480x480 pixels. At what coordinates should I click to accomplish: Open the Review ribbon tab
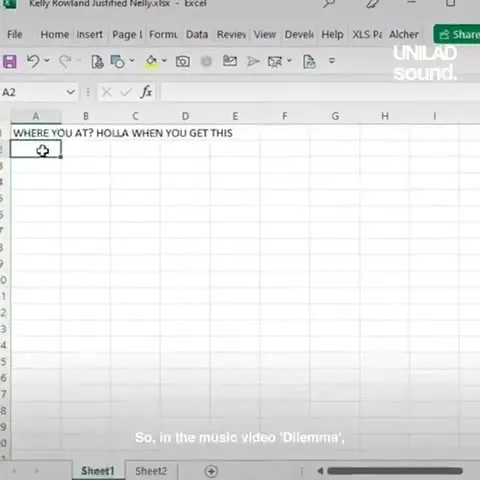tap(232, 34)
